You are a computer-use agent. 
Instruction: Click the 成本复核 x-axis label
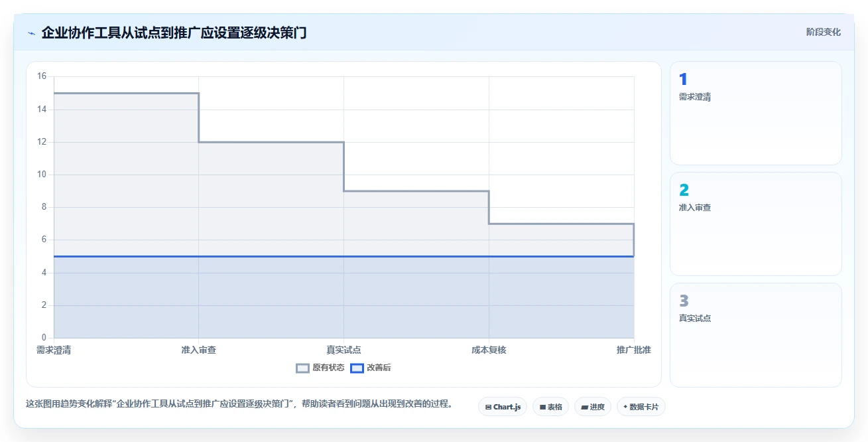click(x=489, y=350)
